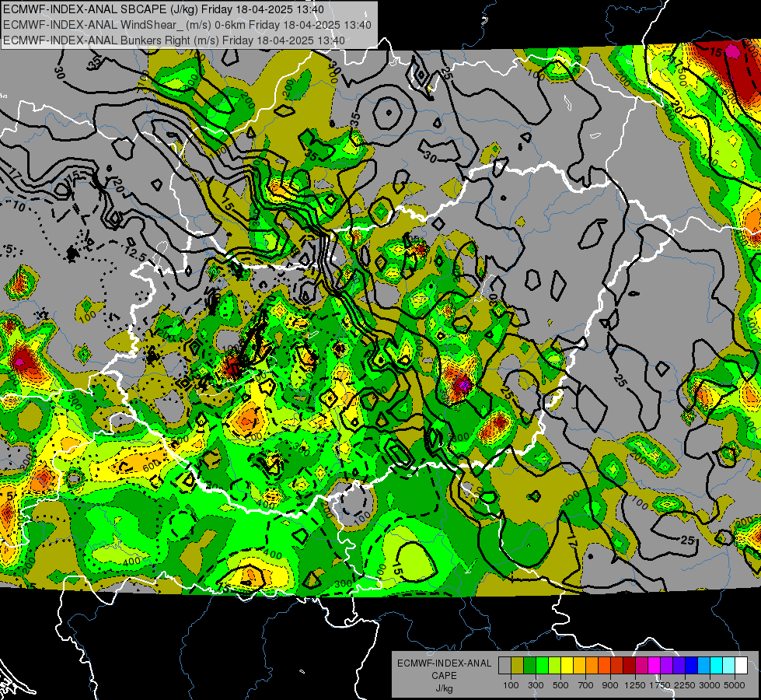
Task: Select the purple swatch after 1750 tick
Action: 666,666
